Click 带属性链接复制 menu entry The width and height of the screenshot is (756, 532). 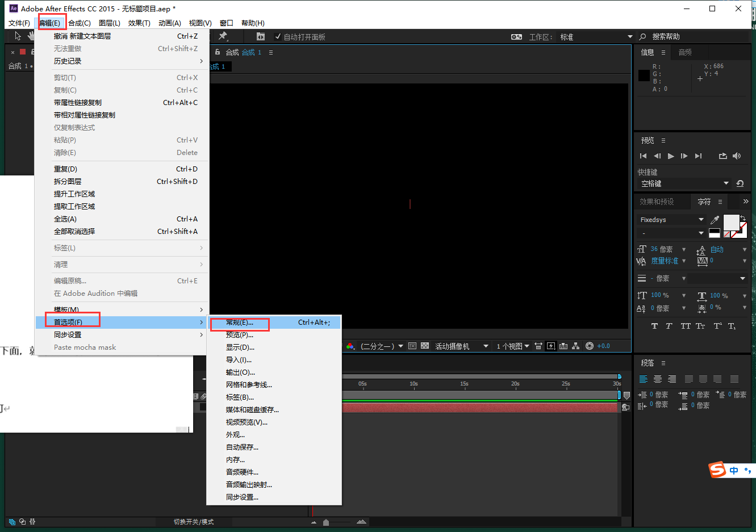(x=122, y=103)
